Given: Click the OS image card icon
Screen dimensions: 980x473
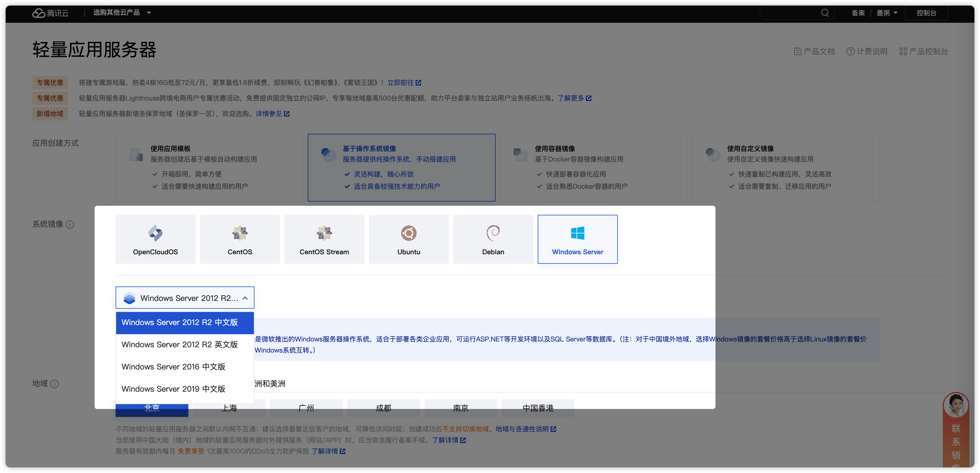Looking at the screenshot, I should (328, 155).
